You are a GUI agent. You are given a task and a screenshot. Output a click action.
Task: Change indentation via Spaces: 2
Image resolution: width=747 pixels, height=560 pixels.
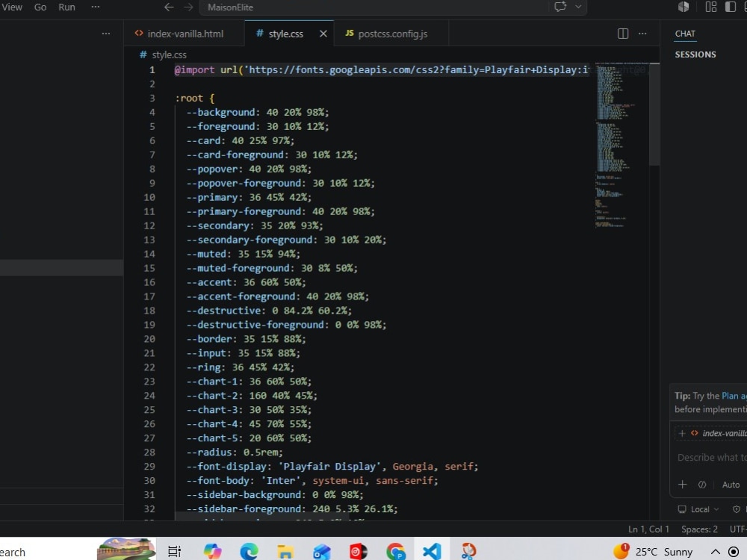(x=699, y=529)
